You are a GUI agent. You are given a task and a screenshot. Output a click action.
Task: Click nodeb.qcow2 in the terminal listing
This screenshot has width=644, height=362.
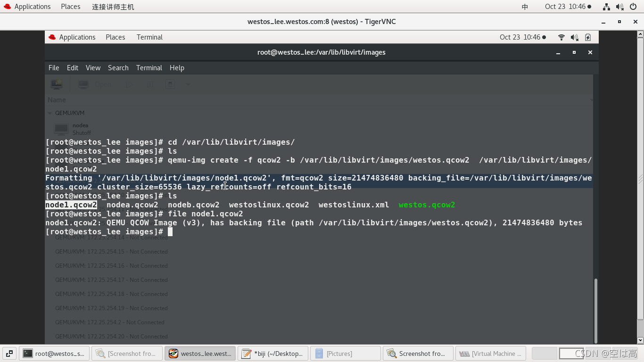(x=194, y=205)
